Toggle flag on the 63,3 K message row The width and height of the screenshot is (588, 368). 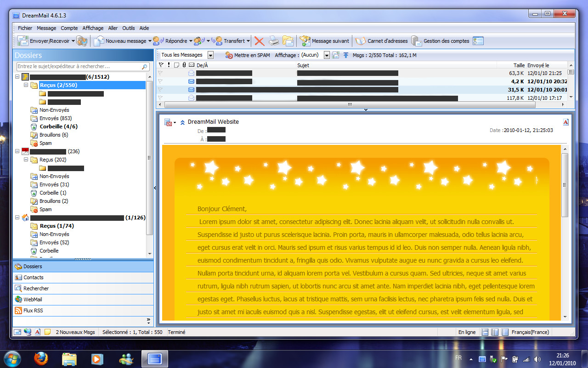pos(161,73)
